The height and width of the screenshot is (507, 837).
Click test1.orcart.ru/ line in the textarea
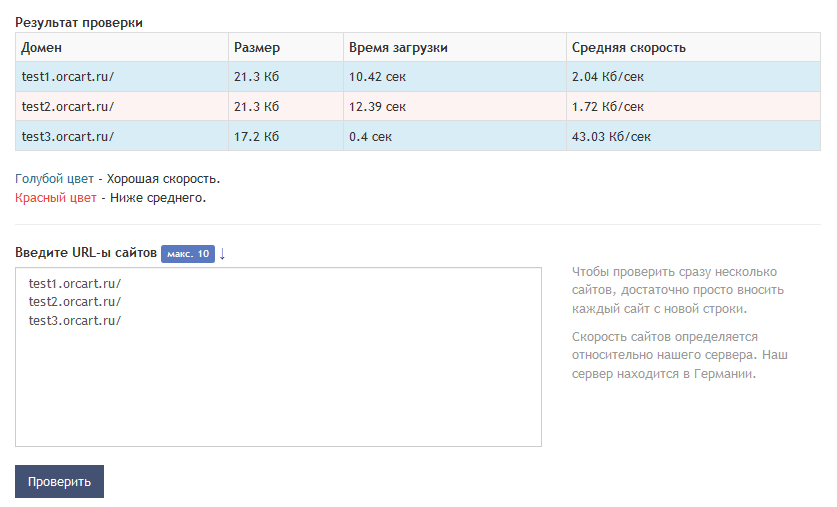pos(75,283)
